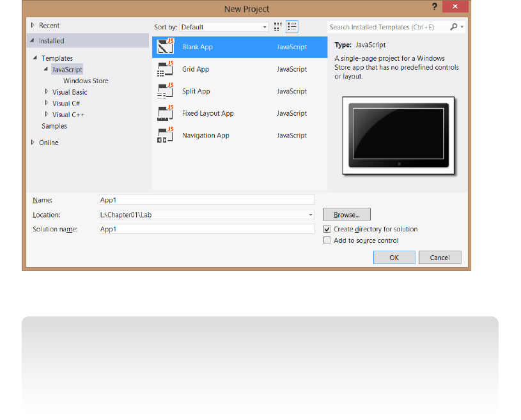The width and height of the screenshot is (521, 420).
Task: Toggle Create directory for solution checkbox
Action: [327, 229]
